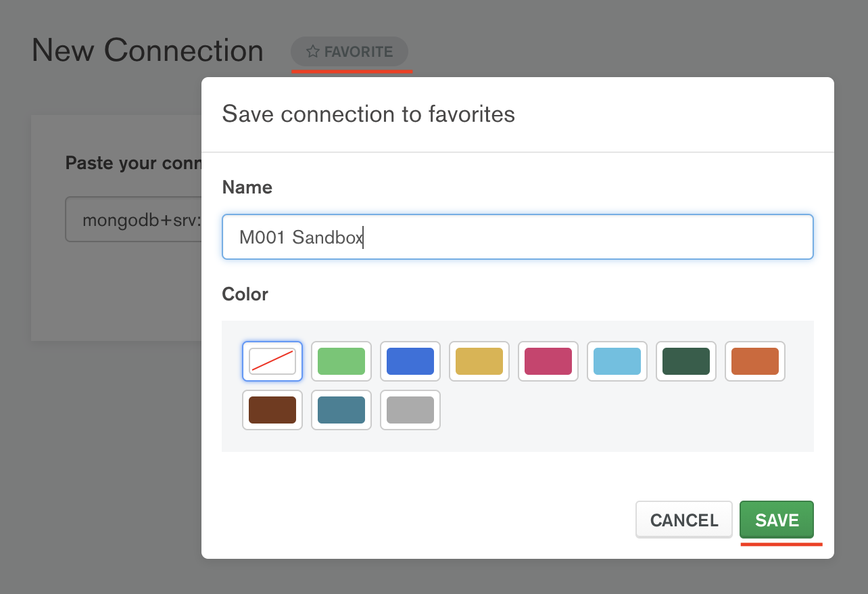Select the no-color swatch with red slash
This screenshot has width=868, height=594.
click(272, 361)
